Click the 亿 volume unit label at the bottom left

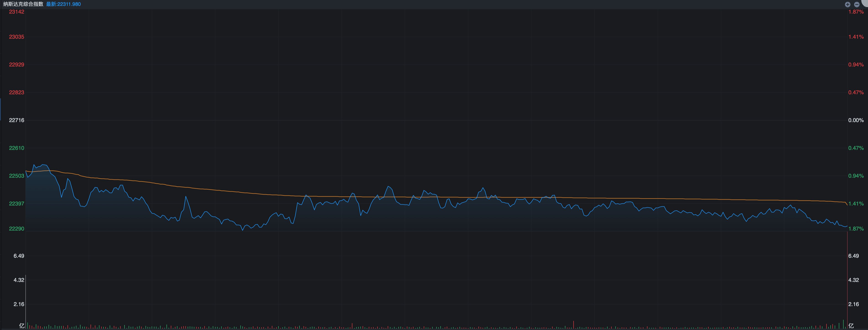(22, 326)
